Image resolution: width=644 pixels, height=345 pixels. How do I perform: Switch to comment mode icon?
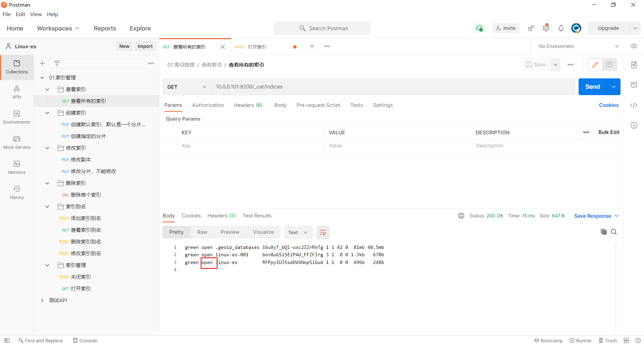609,65
